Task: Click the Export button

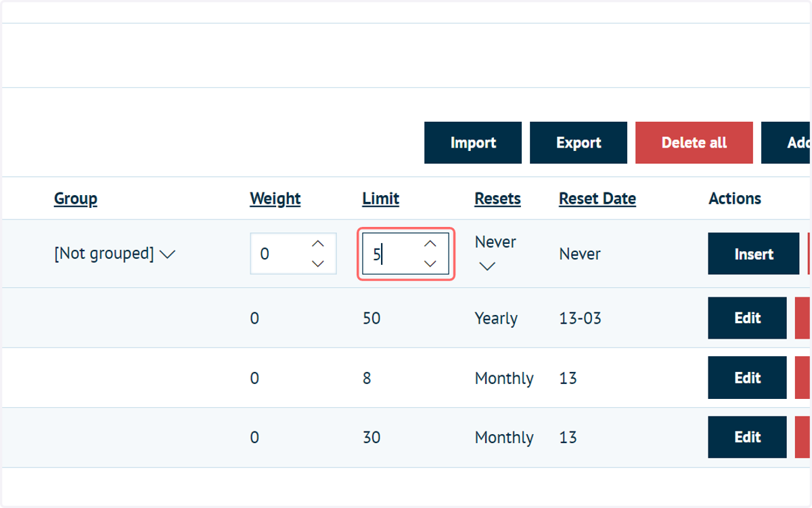Action: point(579,143)
